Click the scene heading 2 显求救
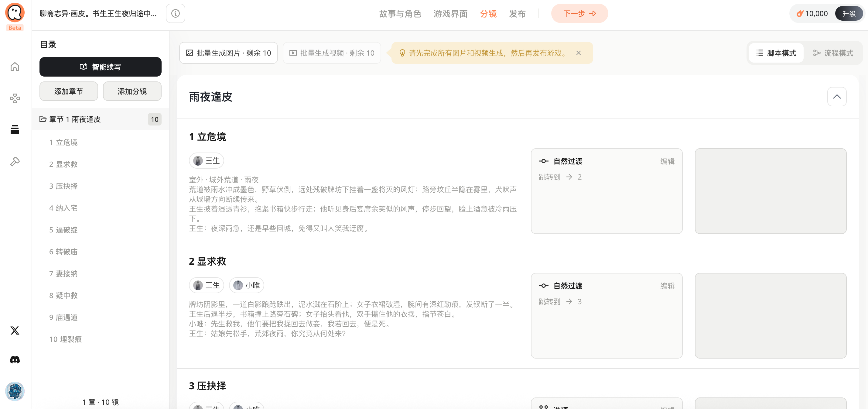Screen dimensions: 868x409 (x=207, y=261)
